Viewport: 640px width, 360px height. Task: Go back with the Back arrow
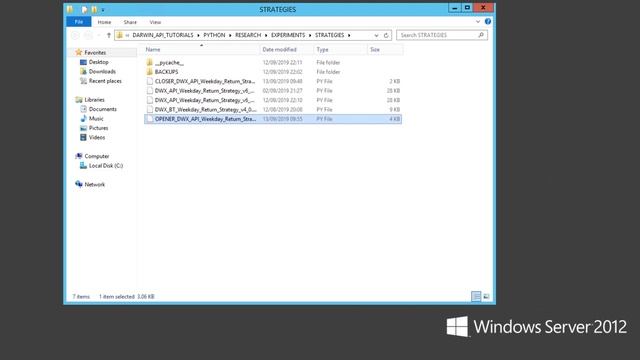coord(75,36)
